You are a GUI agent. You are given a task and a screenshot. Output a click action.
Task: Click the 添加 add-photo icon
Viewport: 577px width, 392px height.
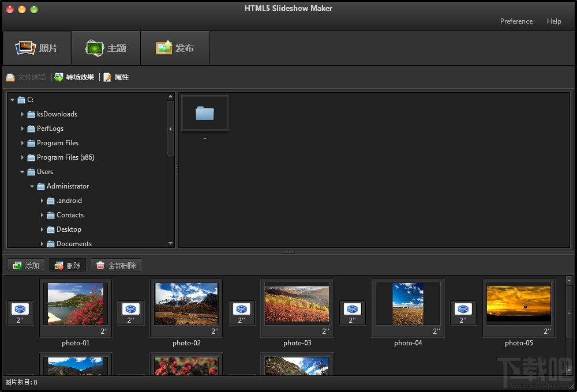17,266
